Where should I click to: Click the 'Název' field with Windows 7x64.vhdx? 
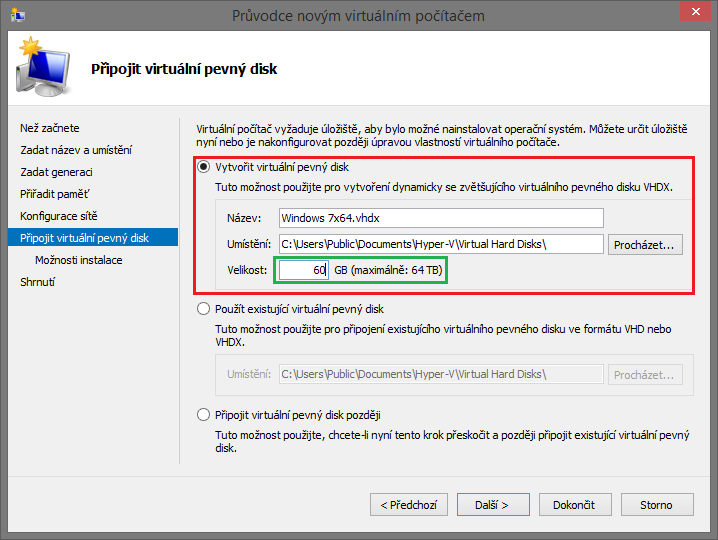pyautogui.click(x=441, y=218)
